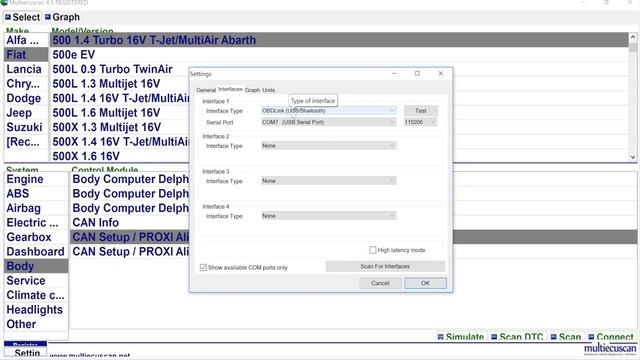Viewport: 640px width, 360px height.
Task: Select Alfa make in list
Action: tap(26, 40)
